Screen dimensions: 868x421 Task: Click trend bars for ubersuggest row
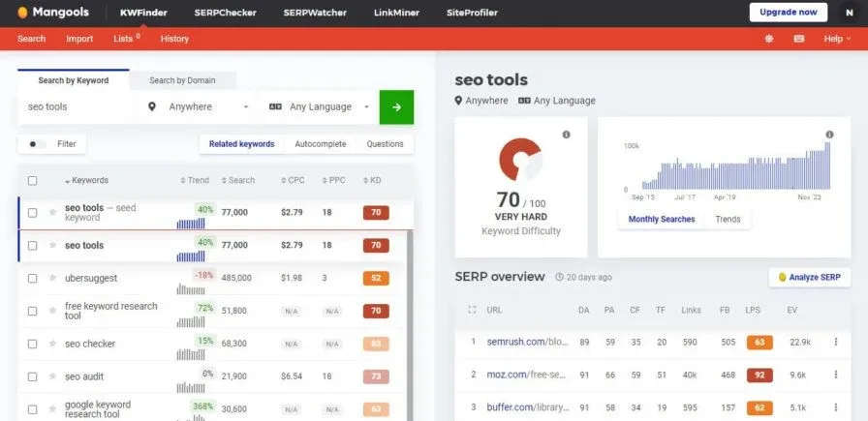click(191, 288)
